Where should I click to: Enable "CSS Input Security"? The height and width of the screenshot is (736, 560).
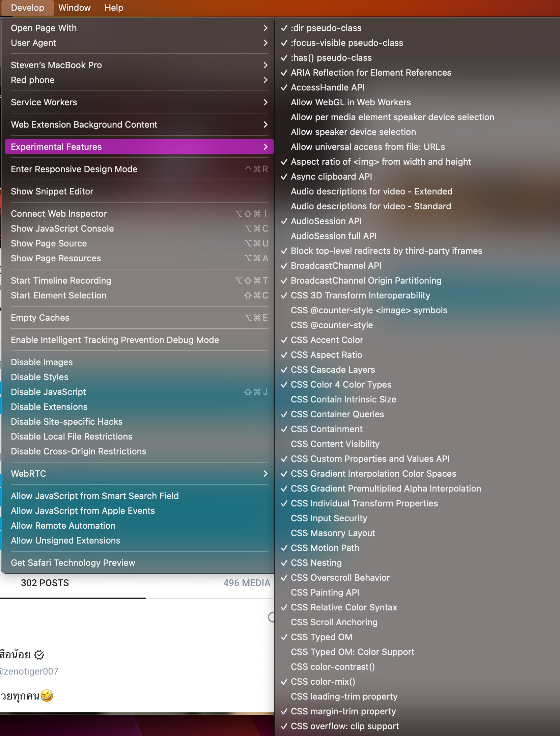pyautogui.click(x=329, y=518)
